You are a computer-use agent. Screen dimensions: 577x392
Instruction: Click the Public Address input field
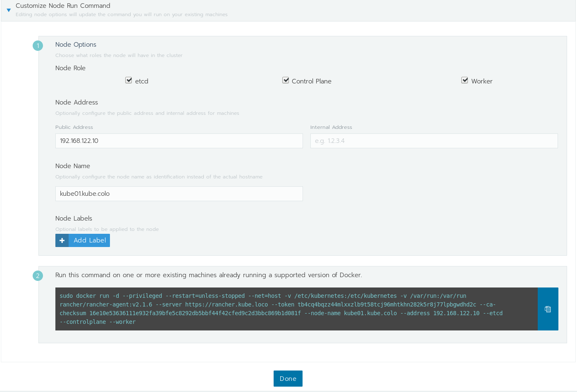179,141
